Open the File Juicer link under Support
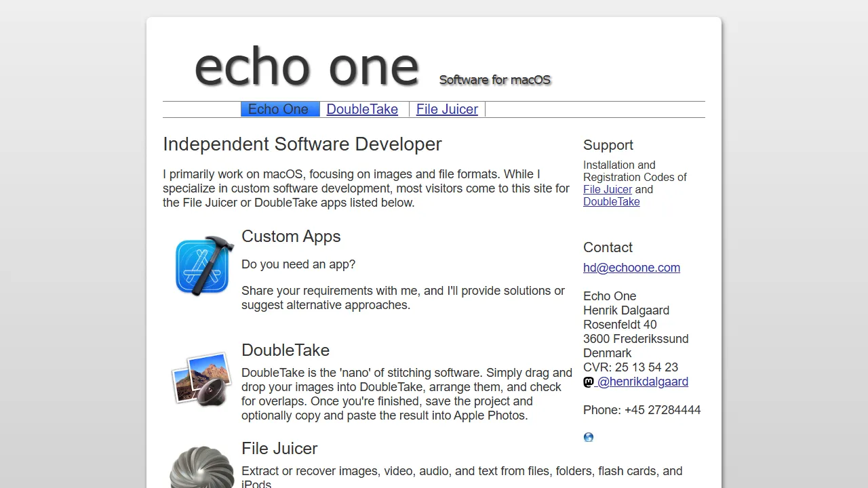868x488 pixels. (607, 189)
